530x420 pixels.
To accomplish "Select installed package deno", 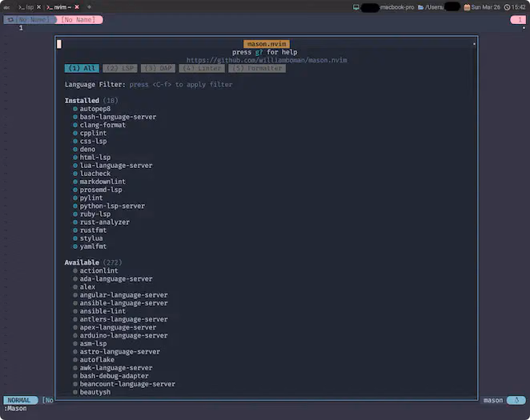I will tap(87, 150).
